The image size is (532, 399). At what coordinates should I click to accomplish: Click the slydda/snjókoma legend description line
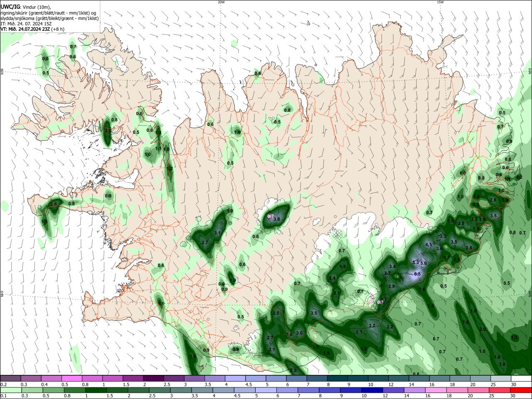[49, 18]
